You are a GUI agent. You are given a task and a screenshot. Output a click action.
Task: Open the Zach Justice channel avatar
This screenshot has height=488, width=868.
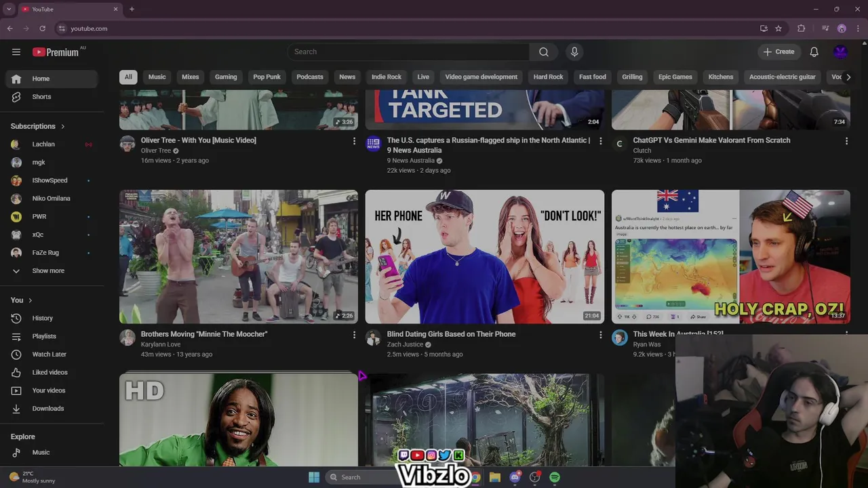tap(374, 338)
